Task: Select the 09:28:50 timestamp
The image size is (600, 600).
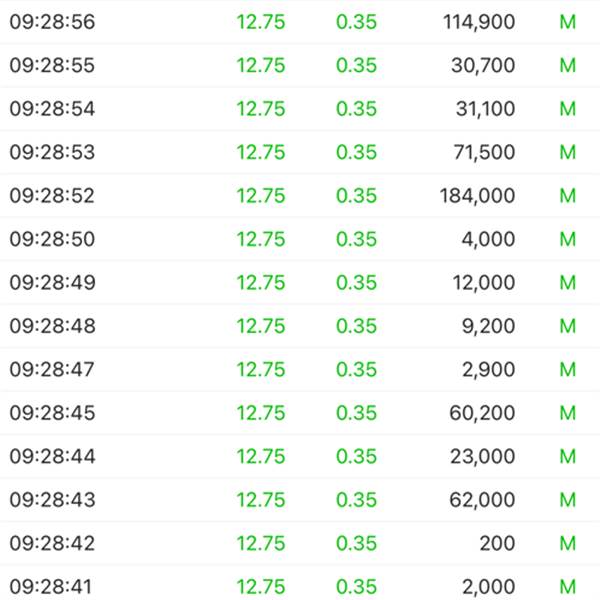Action: 52,239
